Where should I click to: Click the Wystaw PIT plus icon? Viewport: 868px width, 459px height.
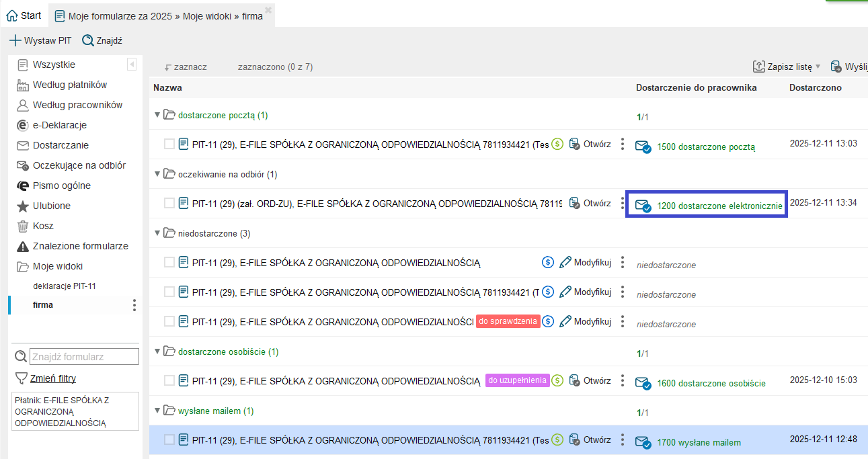coord(15,40)
